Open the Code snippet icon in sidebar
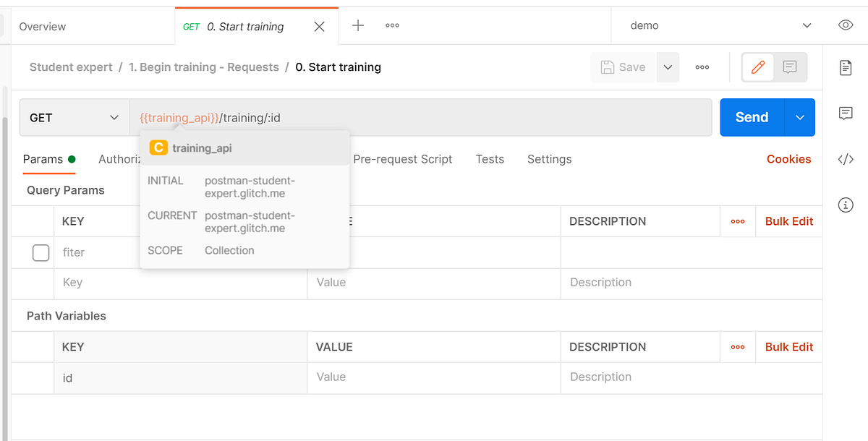The width and height of the screenshot is (868, 441). (x=846, y=160)
